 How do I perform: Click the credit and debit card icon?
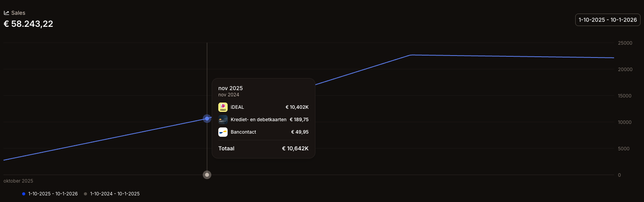223,120
